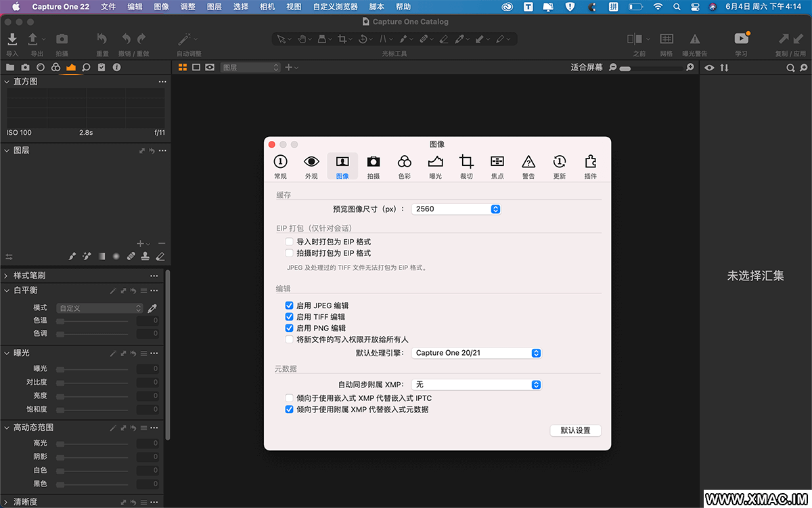812x508 pixels.
Task: Click the draw mask brush in Layers
Action: (x=72, y=257)
